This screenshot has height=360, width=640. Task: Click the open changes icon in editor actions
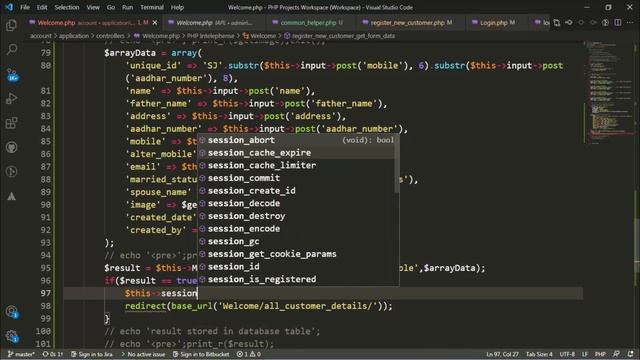tap(557, 22)
